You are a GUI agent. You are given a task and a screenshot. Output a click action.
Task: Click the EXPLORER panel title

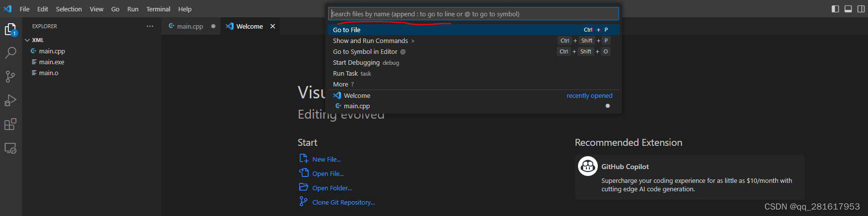pyautogui.click(x=45, y=26)
